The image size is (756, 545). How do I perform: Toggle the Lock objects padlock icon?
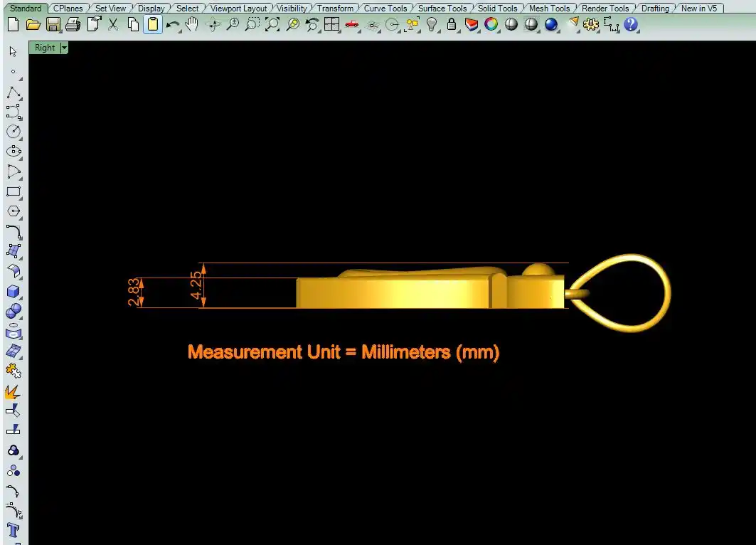point(451,25)
